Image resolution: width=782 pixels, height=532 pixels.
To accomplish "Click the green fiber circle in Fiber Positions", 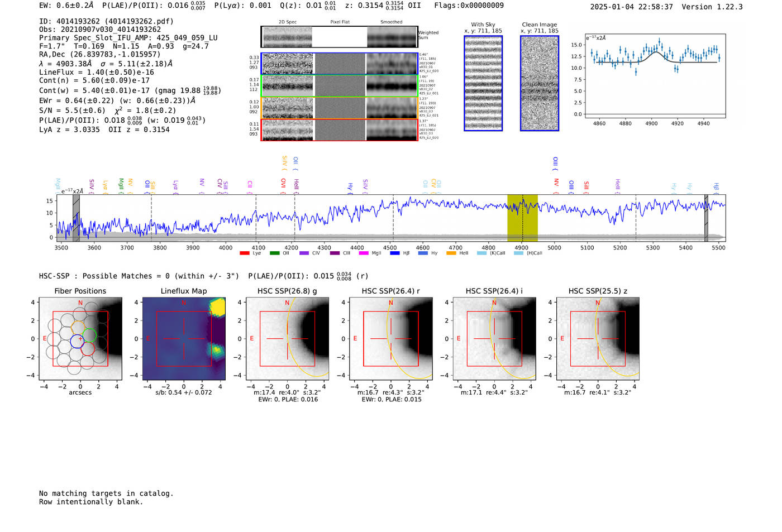I will 89,336.
